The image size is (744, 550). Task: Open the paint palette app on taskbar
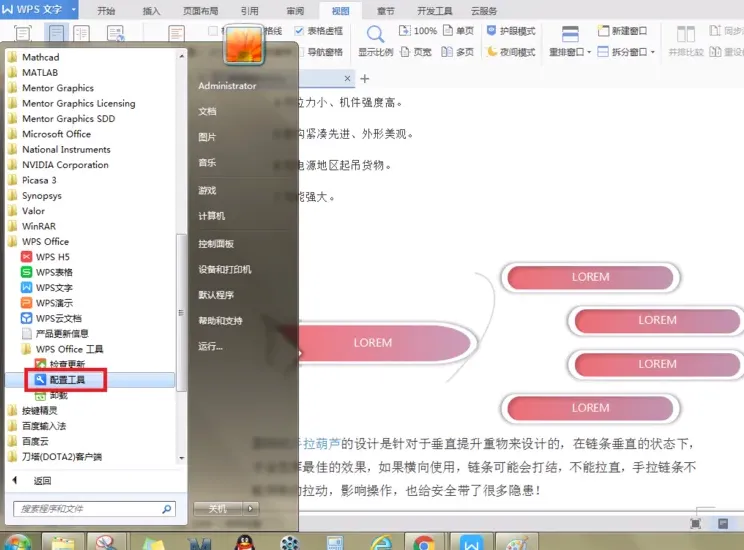516,541
